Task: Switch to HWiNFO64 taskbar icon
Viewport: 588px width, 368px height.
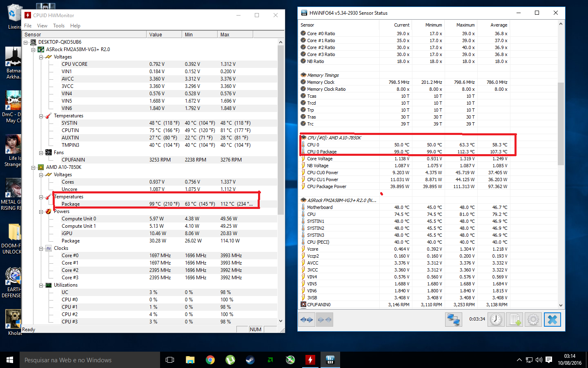Action: click(330, 360)
